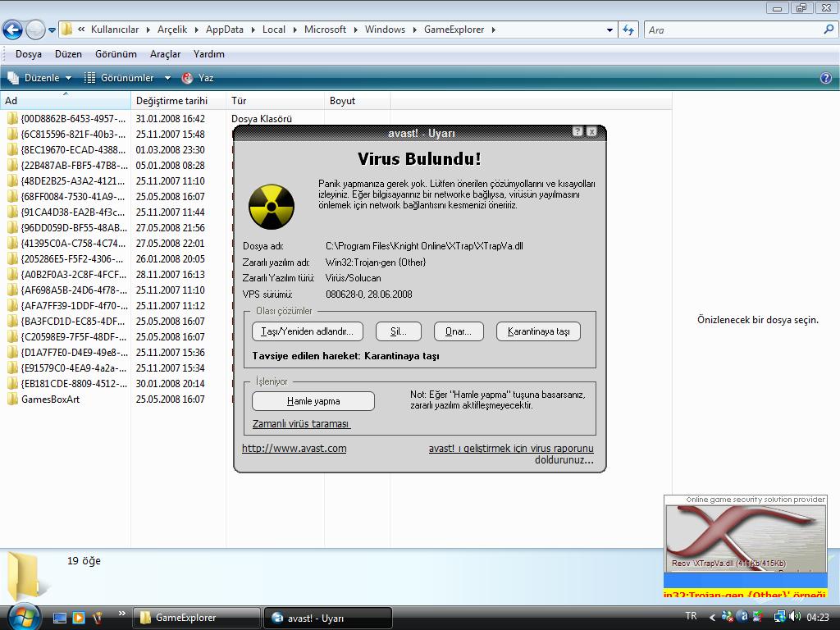Viewport: 840px width, 630px height.
Task: Select folder {205286E5-F5F2-4306-...
Action: [67, 258]
